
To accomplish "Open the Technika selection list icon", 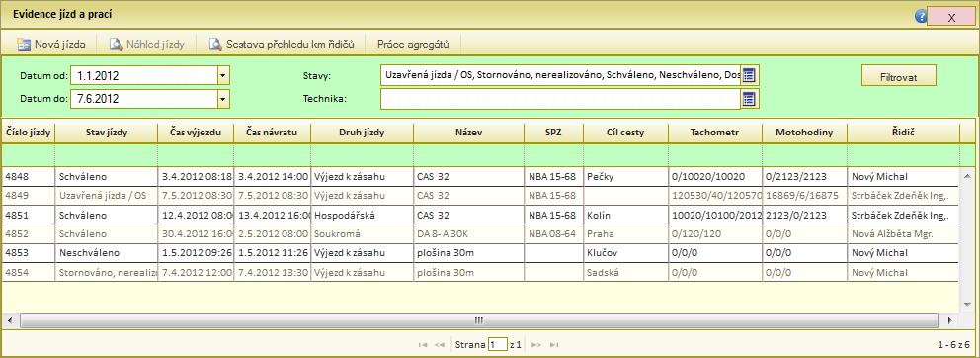I will point(750,99).
